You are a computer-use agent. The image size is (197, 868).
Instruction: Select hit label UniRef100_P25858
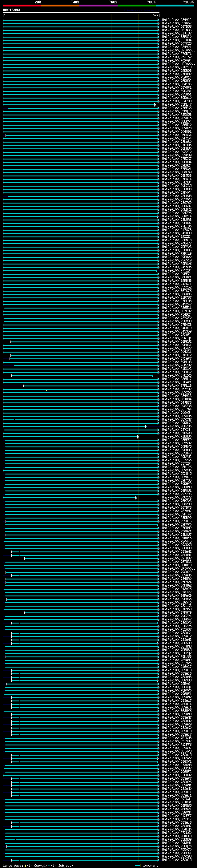point(176,115)
